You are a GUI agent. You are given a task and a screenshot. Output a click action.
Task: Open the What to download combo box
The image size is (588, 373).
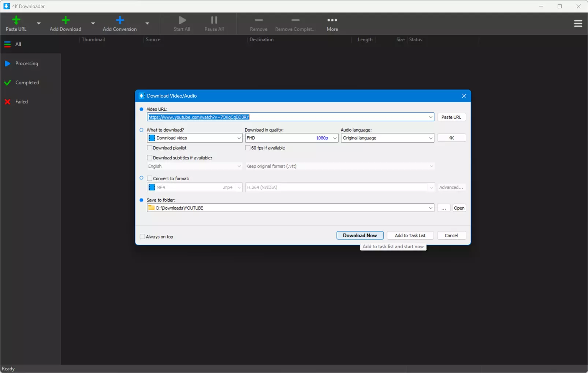pos(195,138)
